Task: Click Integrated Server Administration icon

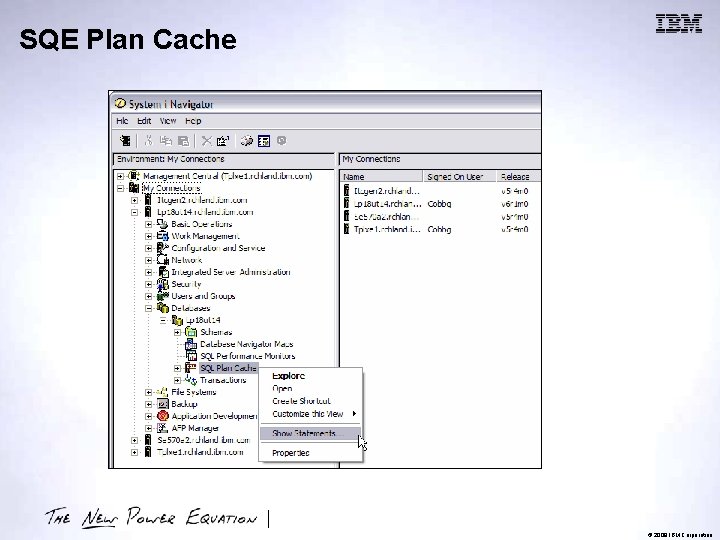Action: (163, 272)
